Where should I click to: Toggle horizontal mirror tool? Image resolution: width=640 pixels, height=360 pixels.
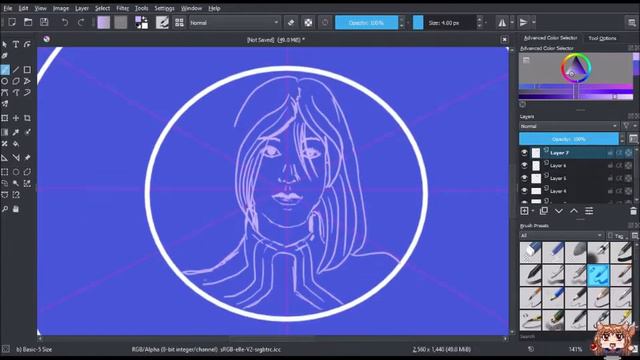(x=502, y=22)
